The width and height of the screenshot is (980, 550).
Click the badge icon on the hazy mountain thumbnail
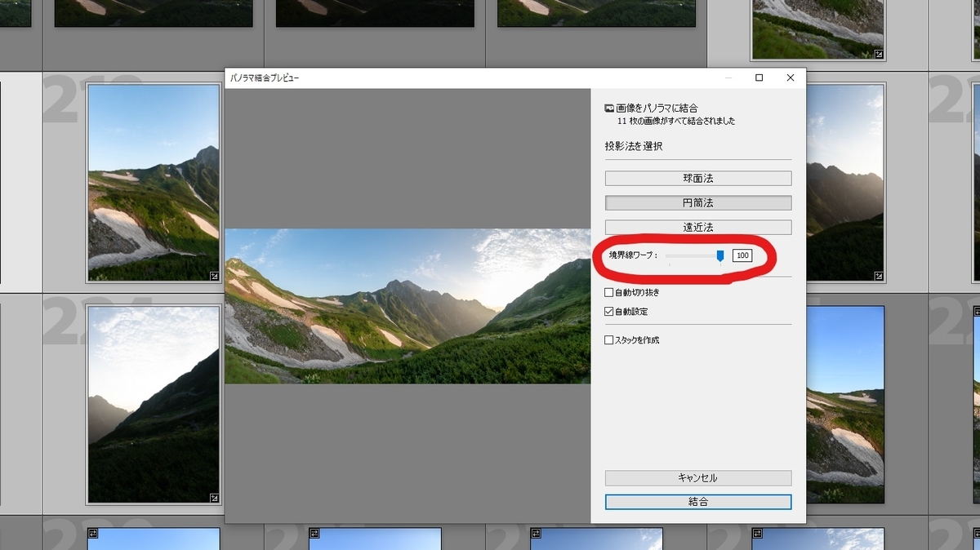pos(879,276)
